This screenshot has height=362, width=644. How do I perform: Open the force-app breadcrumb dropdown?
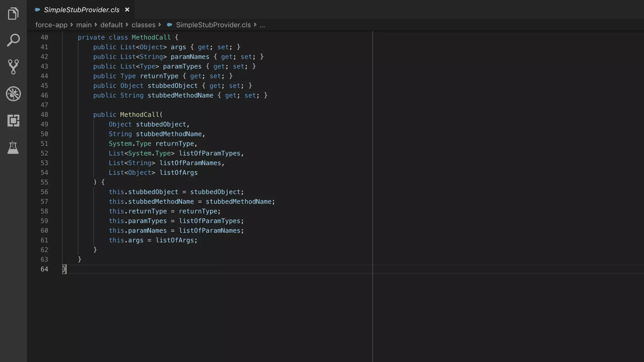[x=51, y=25]
